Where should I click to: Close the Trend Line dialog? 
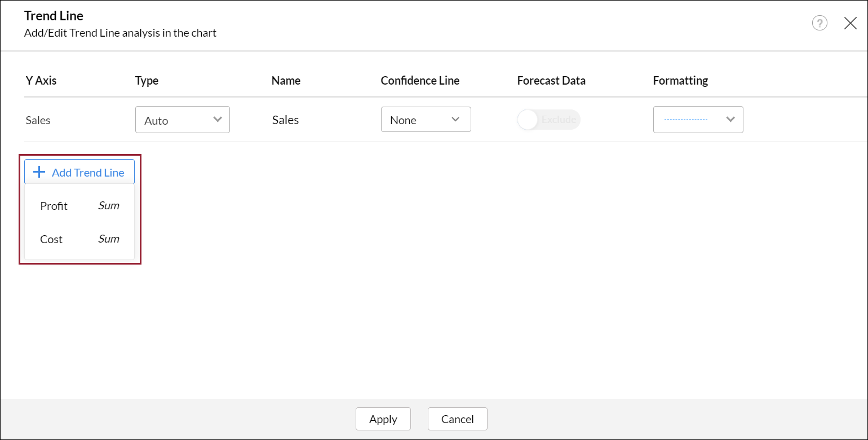point(850,23)
